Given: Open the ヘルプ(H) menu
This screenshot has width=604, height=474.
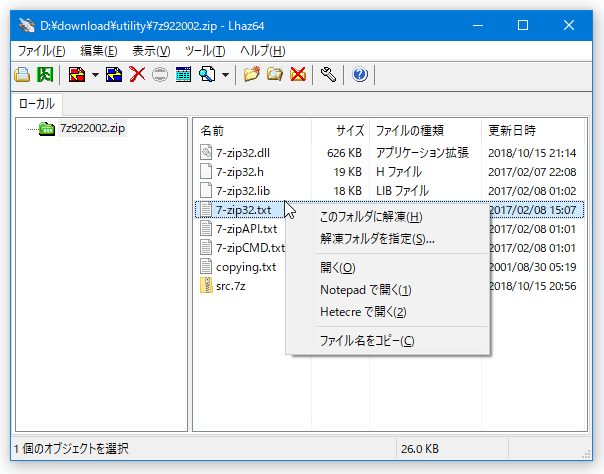Looking at the screenshot, I should [x=263, y=51].
